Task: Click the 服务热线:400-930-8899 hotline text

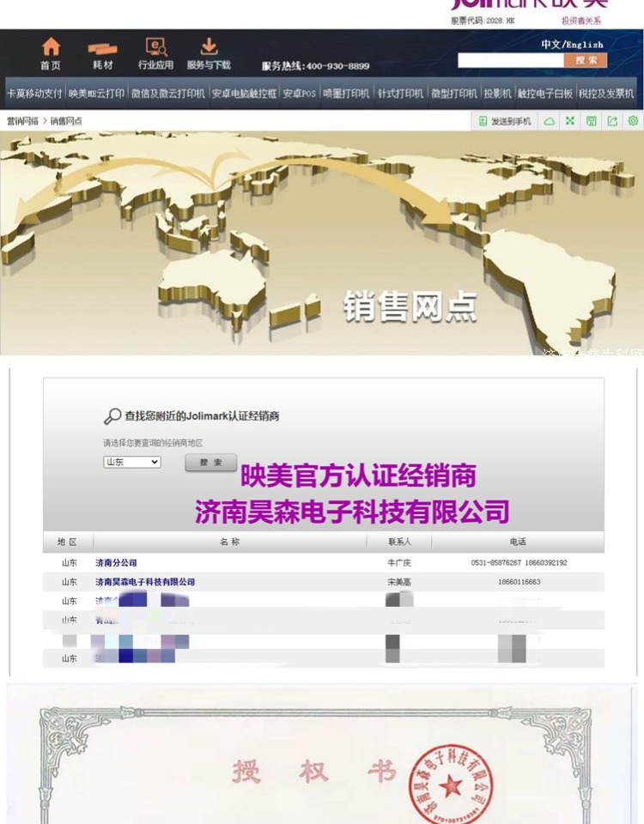Action: point(315,66)
